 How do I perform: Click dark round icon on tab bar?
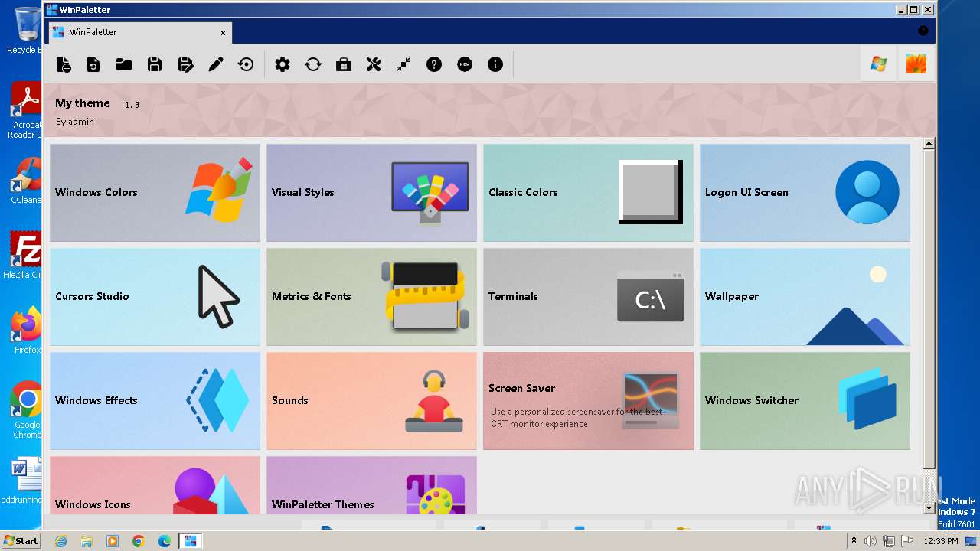click(x=923, y=31)
